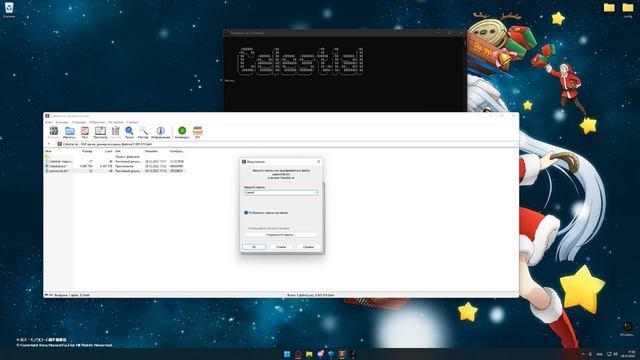The height and width of the screenshot is (360, 640).
Task: Click the Test archive toolbar icon
Action: 84,132
